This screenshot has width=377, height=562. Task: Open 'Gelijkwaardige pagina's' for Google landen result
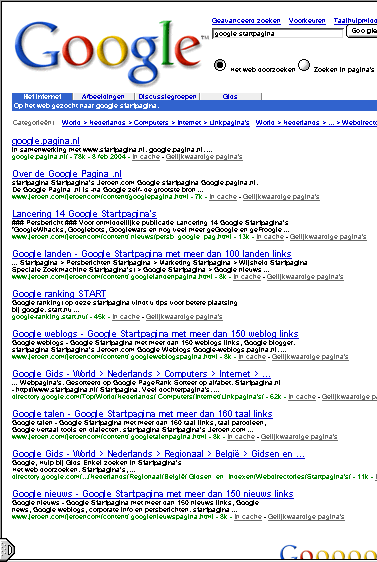pos(305,277)
